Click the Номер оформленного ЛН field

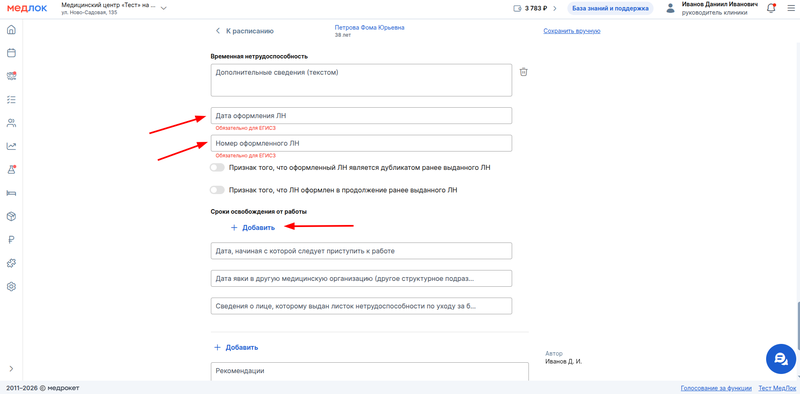361,143
